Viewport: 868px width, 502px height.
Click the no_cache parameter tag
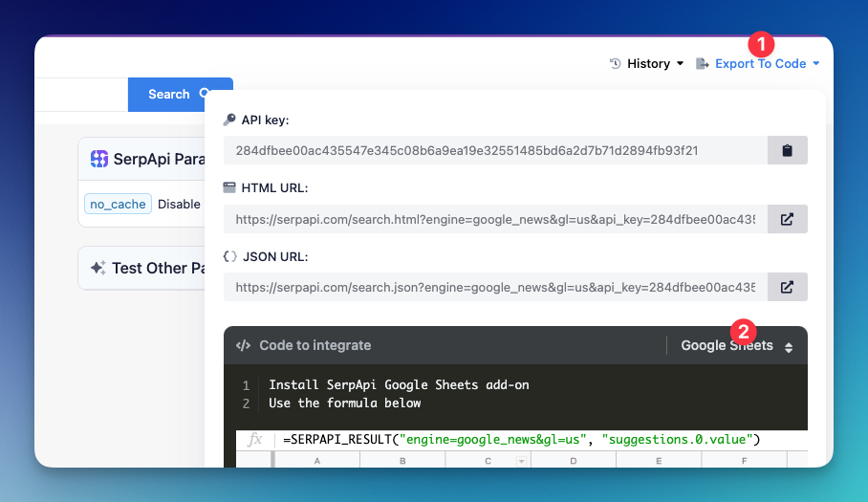coord(118,204)
